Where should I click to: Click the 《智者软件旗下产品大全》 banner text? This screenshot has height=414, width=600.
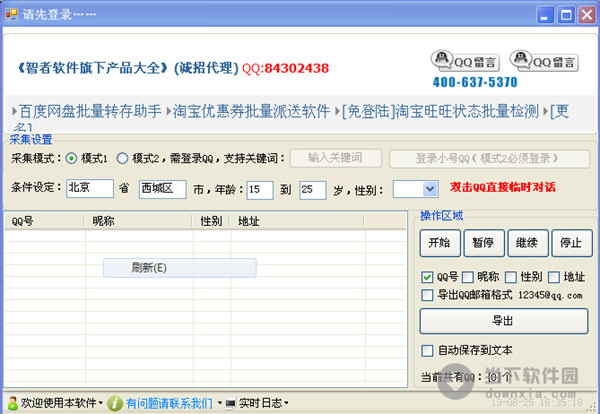pyautogui.click(x=93, y=68)
